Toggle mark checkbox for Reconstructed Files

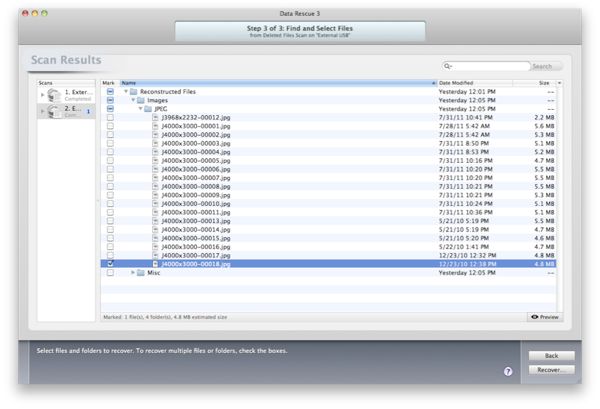click(x=110, y=92)
